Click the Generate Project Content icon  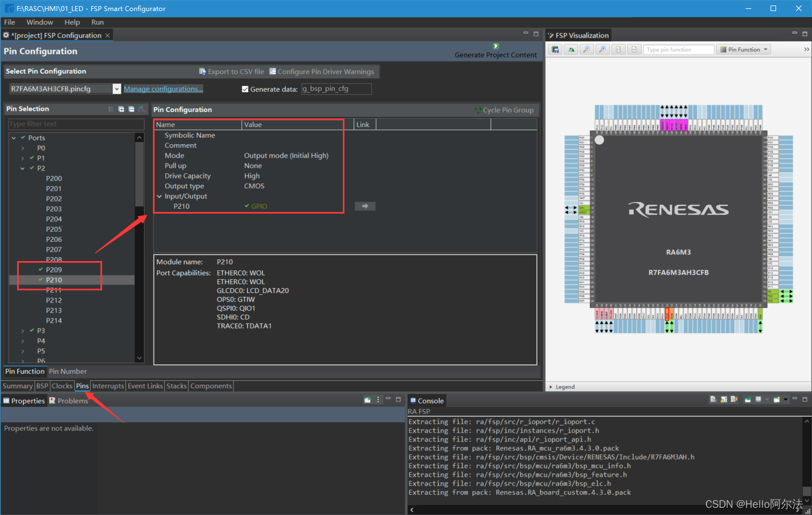pyautogui.click(x=496, y=46)
